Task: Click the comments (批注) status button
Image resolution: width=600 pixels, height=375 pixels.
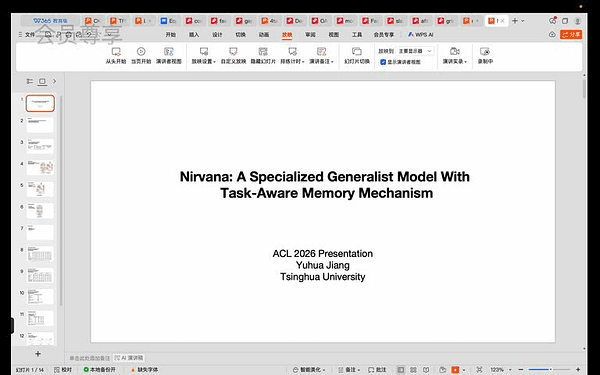Action: coord(377,370)
